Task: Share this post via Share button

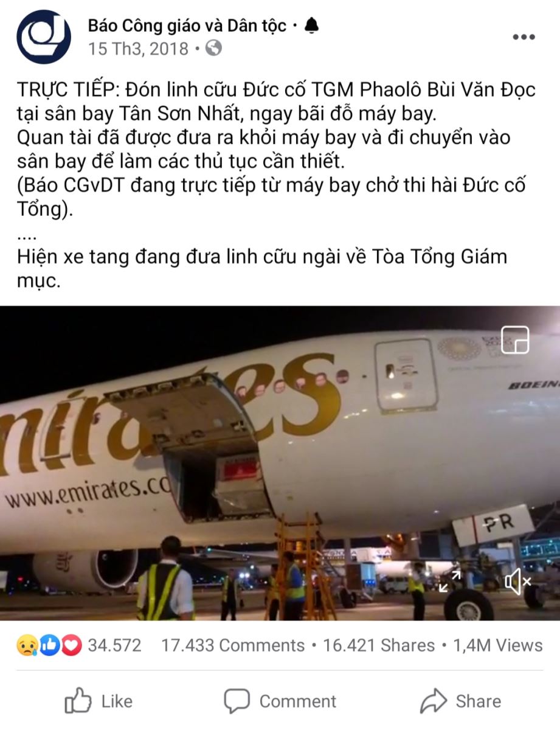Action: point(461,701)
